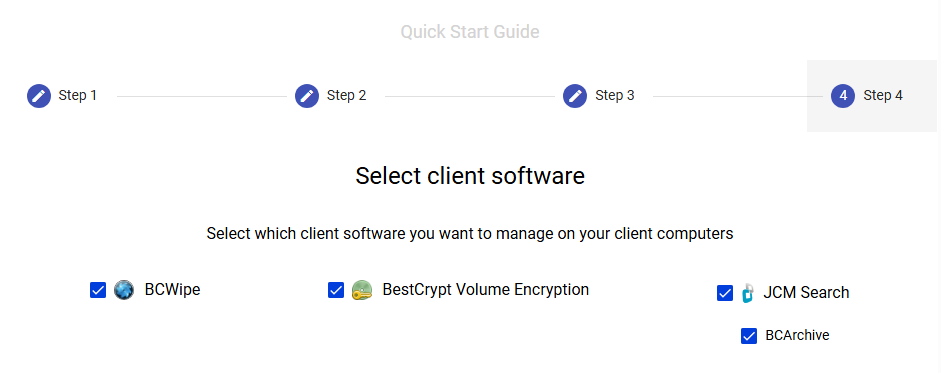Switch to the Step 2 label
This screenshot has height=373, width=941.
(x=346, y=95)
